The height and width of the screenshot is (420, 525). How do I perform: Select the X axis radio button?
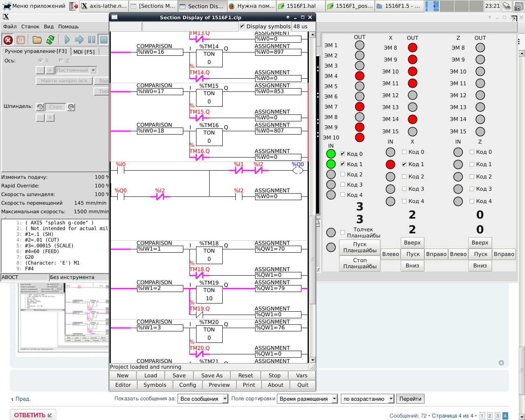click(40, 61)
